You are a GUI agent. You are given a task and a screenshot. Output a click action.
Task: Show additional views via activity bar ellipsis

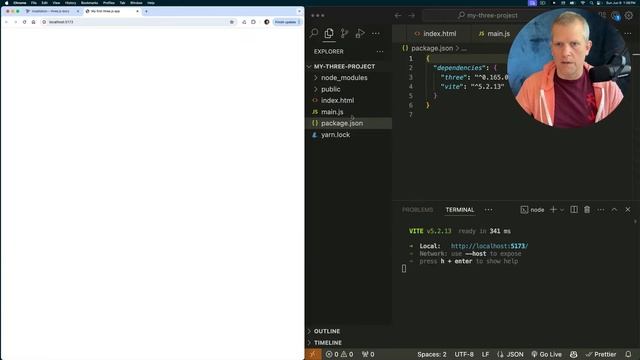pos(376,33)
